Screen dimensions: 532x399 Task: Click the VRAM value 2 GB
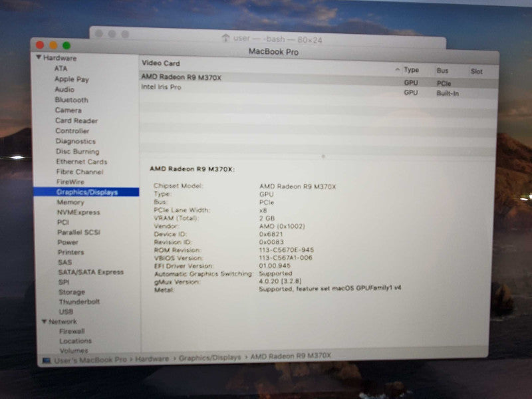pyautogui.click(x=267, y=218)
